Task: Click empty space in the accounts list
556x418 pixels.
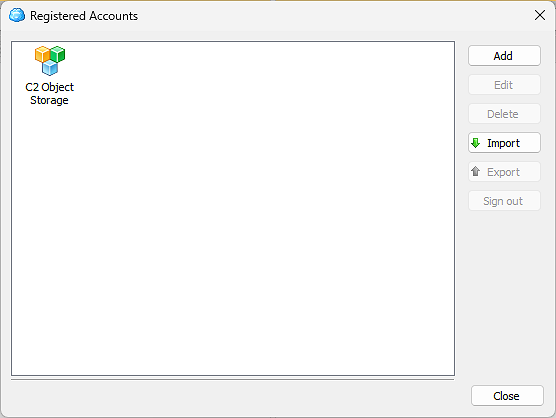Action: [248, 230]
